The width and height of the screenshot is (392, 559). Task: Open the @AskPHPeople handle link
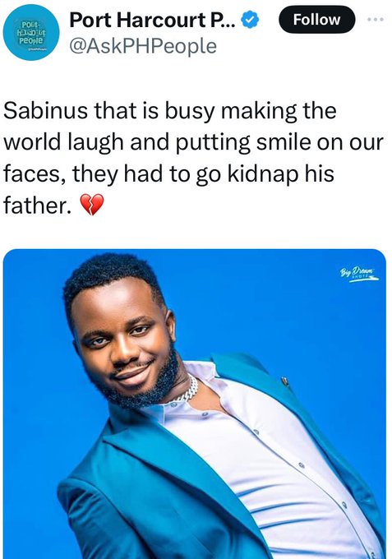(x=143, y=46)
